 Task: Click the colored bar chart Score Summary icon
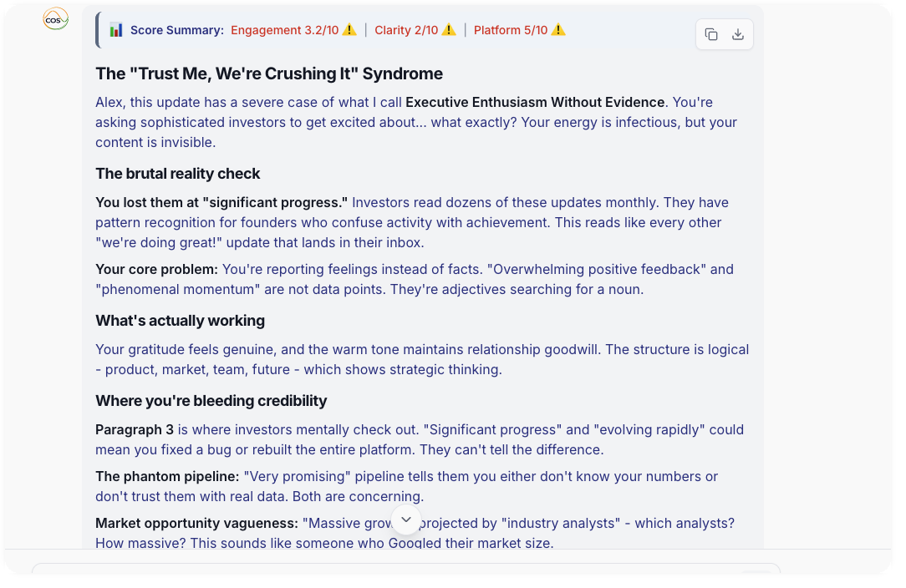[118, 29]
